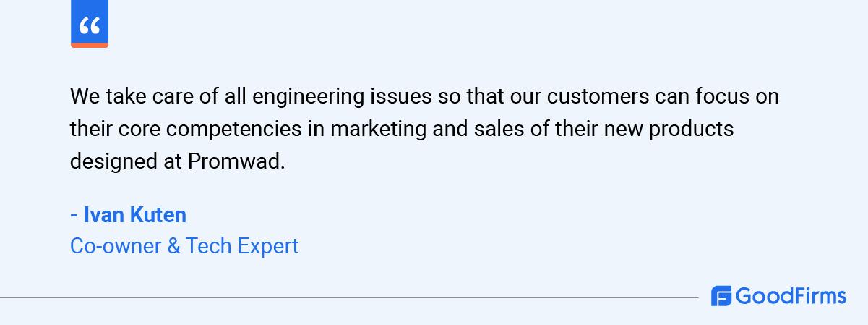Click the first line starting "We take care"

point(424,96)
